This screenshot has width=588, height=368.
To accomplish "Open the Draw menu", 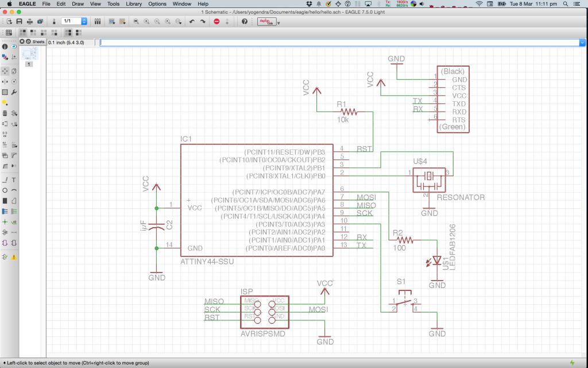I will (78, 4).
